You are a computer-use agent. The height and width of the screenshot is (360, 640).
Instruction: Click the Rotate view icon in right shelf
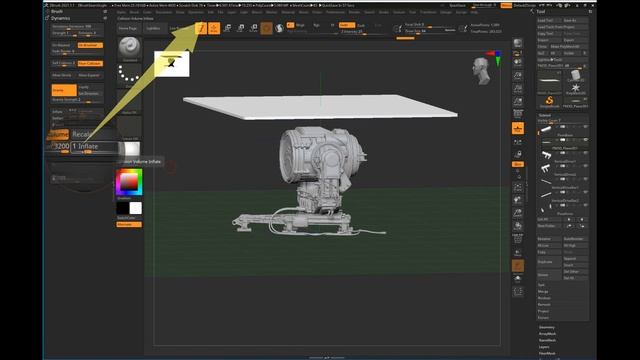coord(518,226)
